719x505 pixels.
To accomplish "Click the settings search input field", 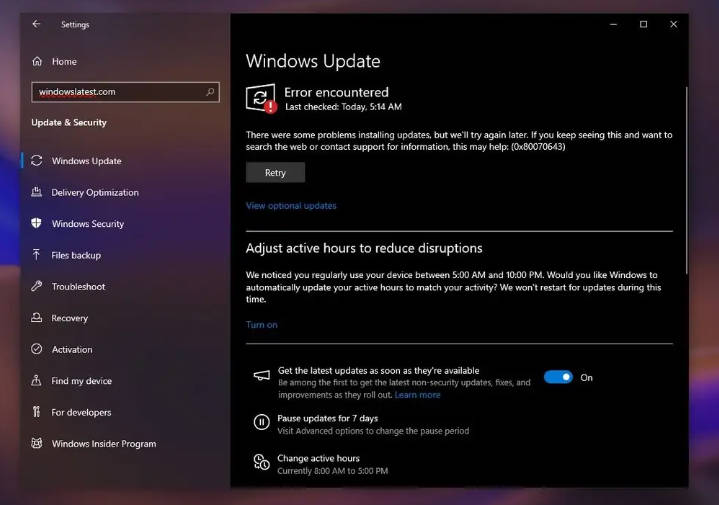I will click(125, 92).
